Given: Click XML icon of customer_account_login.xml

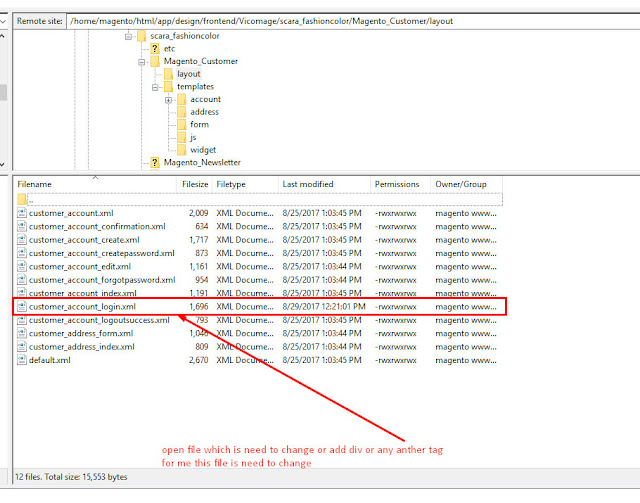Looking at the screenshot, I should (x=22, y=307).
